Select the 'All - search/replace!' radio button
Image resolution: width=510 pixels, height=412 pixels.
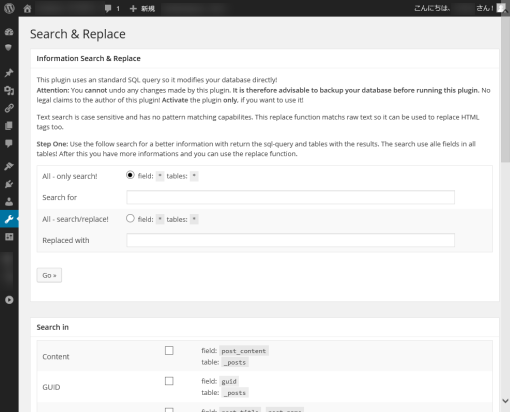pyautogui.click(x=130, y=219)
